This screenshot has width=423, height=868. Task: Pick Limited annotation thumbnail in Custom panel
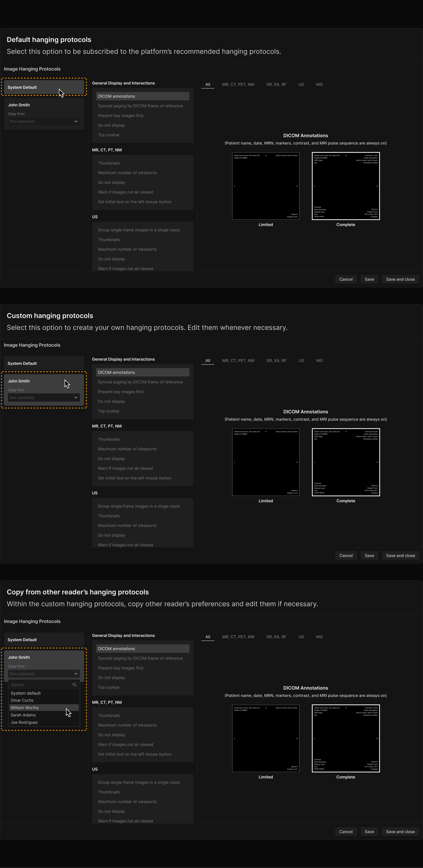pyautogui.click(x=266, y=462)
